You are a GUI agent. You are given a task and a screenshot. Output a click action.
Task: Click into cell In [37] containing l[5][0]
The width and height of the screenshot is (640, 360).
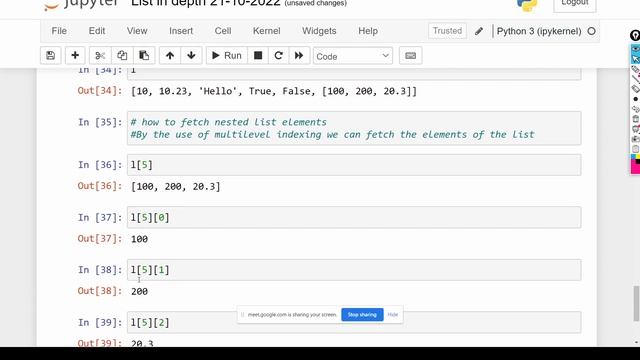pos(354,217)
